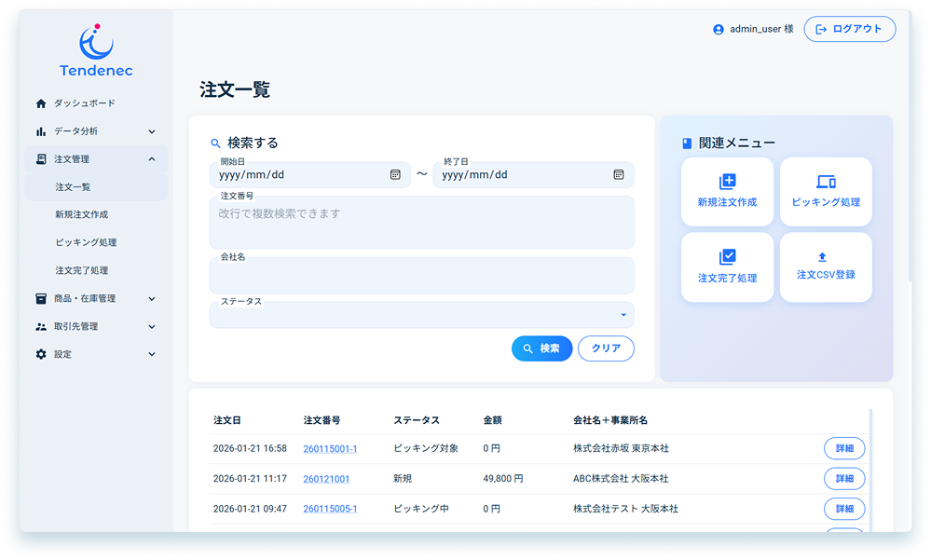Image resolution: width=931 pixels, height=560 pixels.
Task: Open the ステータス dropdown
Action: coord(421,315)
